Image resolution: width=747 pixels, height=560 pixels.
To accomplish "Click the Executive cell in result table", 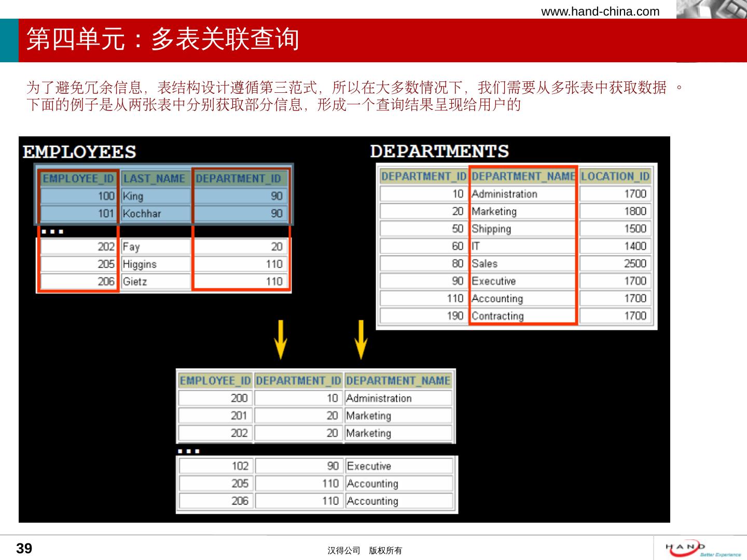I will (x=398, y=466).
